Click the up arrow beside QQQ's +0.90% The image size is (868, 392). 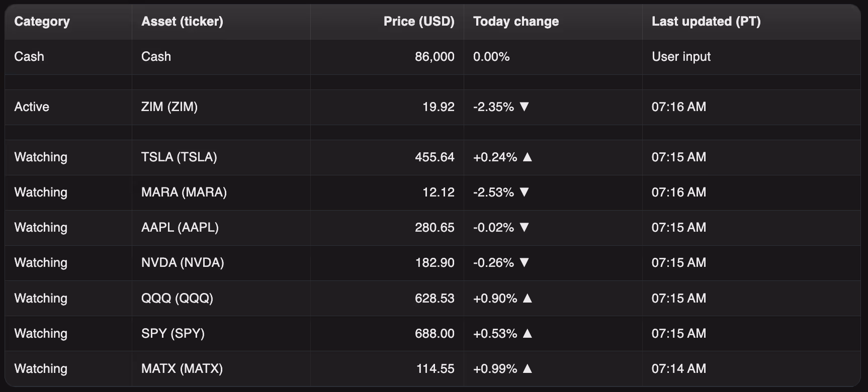(x=527, y=298)
